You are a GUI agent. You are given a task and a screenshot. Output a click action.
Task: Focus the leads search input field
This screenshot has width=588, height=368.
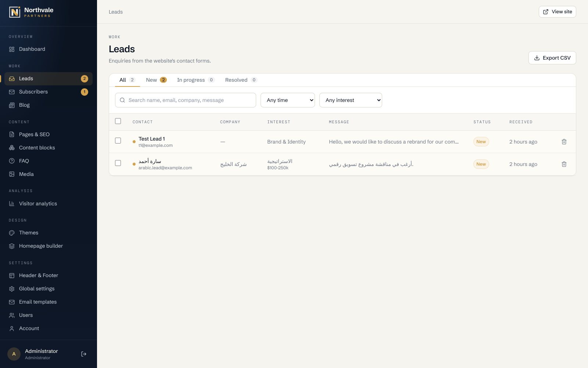coord(186,100)
